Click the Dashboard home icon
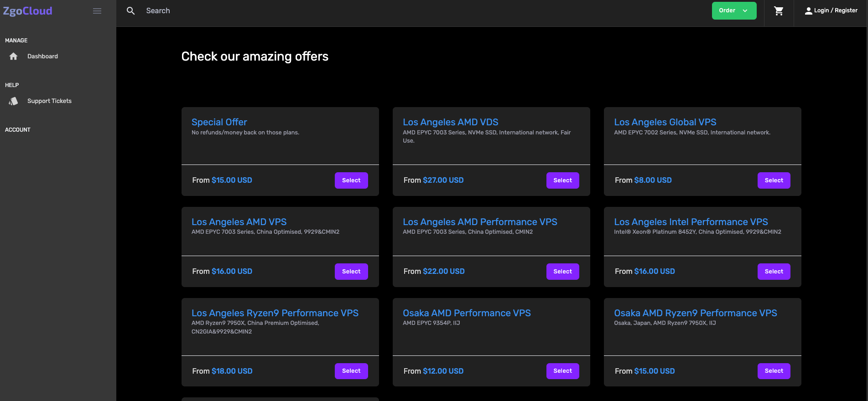This screenshot has height=401, width=868. pos(14,57)
